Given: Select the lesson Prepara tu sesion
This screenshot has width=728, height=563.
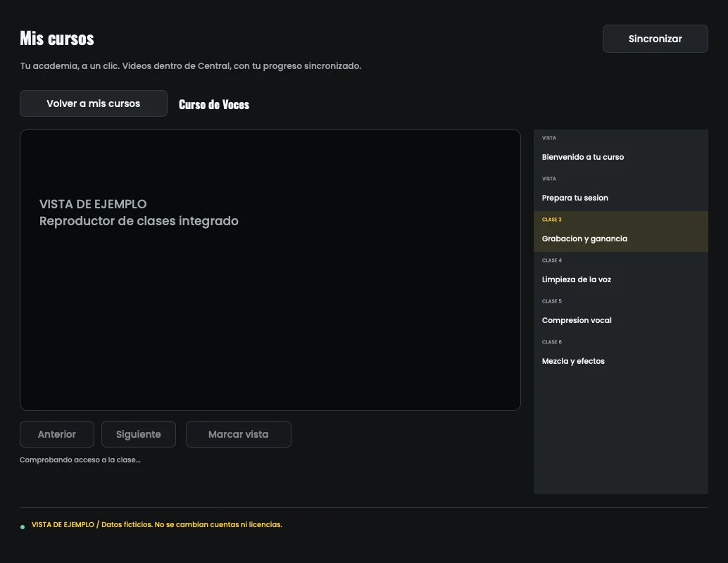Looking at the screenshot, I should 621,191.
